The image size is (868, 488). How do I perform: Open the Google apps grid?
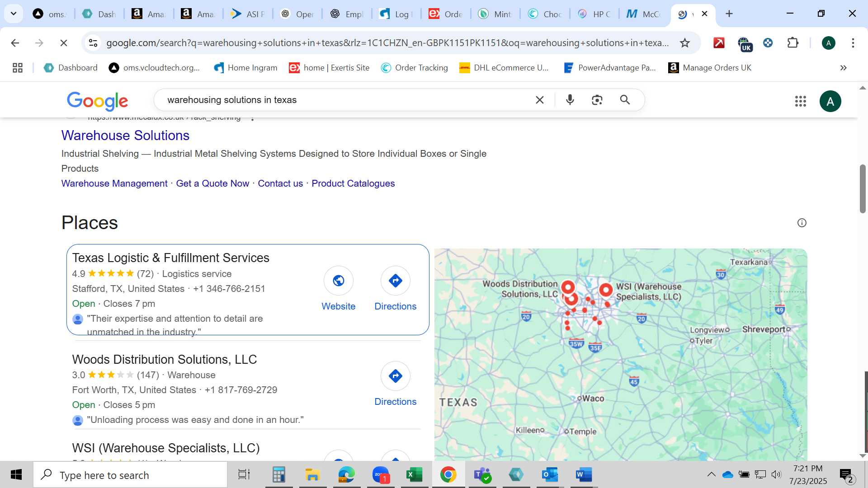[800, 101]
